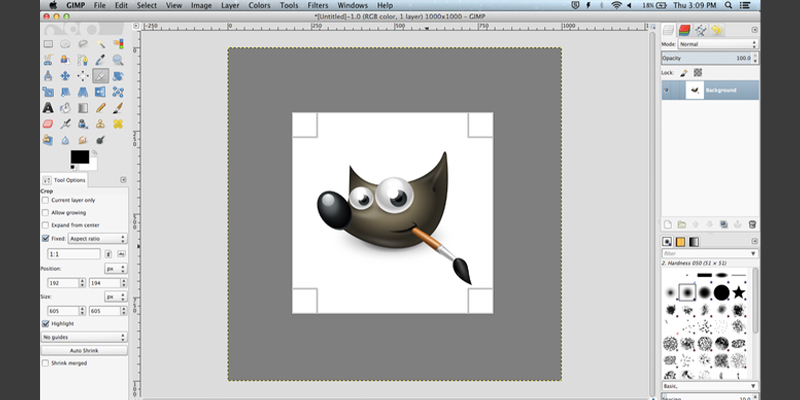This screenshot has width=800, height=400.
Task: Toggle Lock pixels brush icon
Action: tap(684, 73)
